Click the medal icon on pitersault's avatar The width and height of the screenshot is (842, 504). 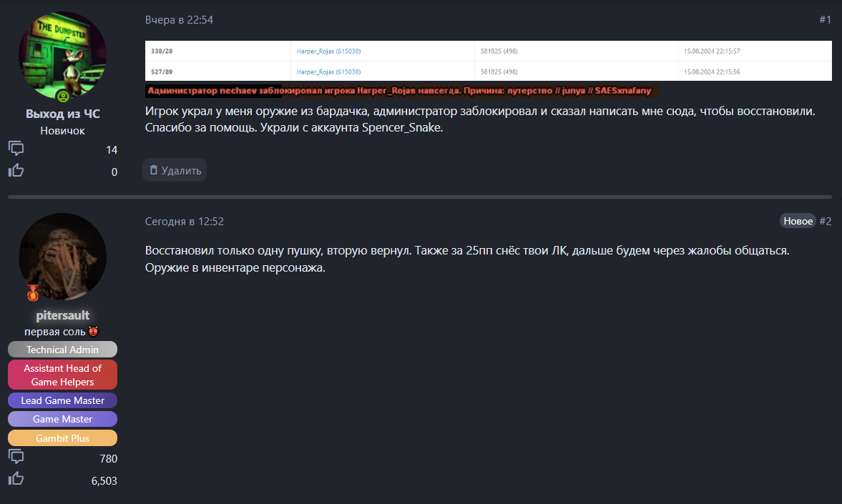pos(33,292)
